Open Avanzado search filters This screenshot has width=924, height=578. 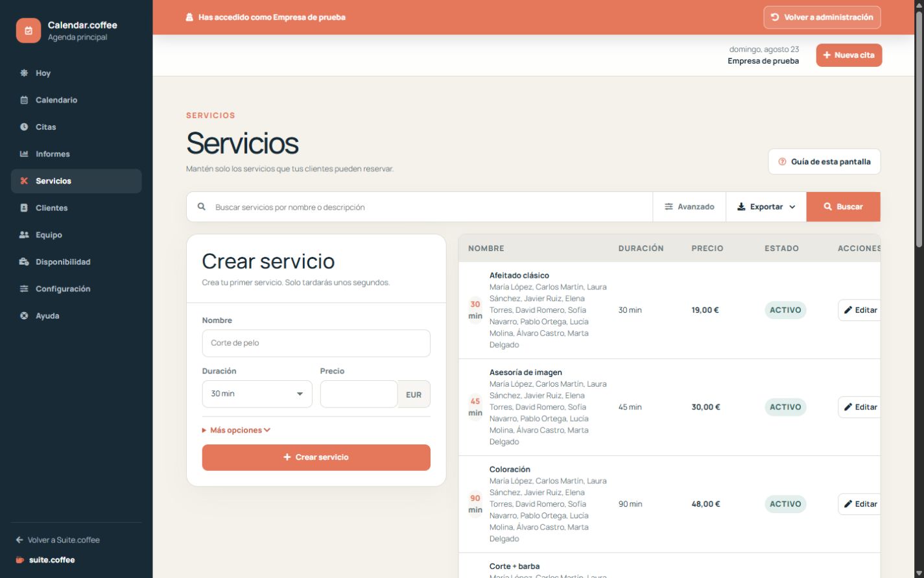(x=689, y=207)
